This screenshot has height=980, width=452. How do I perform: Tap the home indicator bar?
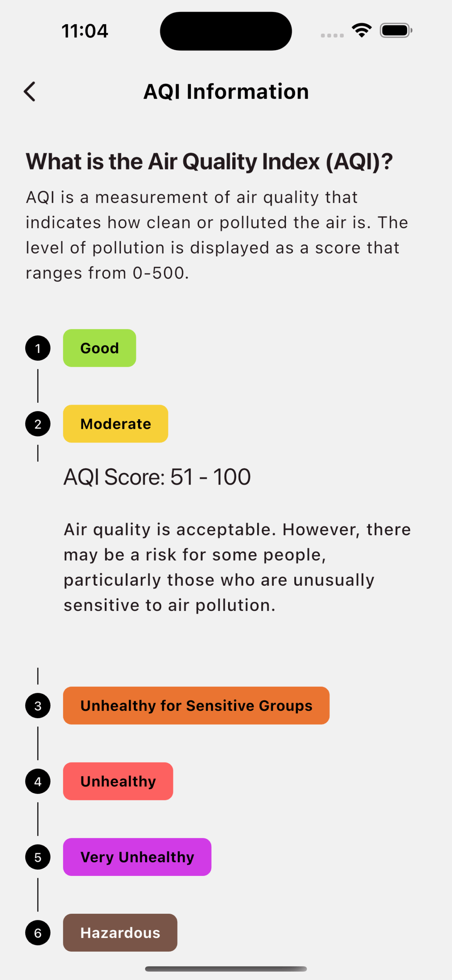pyautogui.click(x=226, y=969)
